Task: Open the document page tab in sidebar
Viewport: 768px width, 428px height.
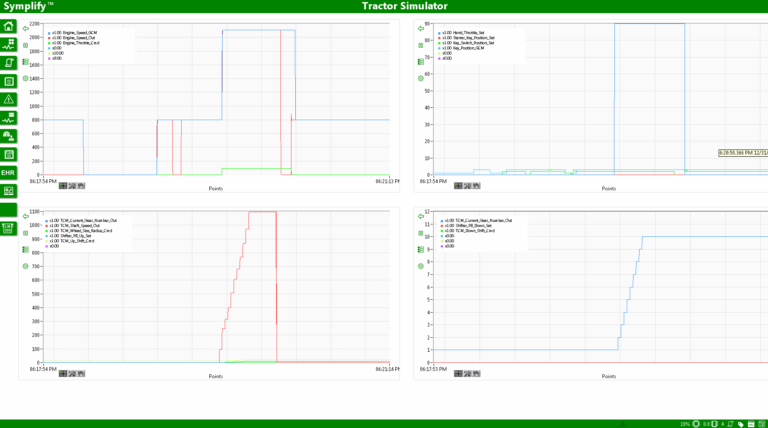Action: [x=8, y=81]
